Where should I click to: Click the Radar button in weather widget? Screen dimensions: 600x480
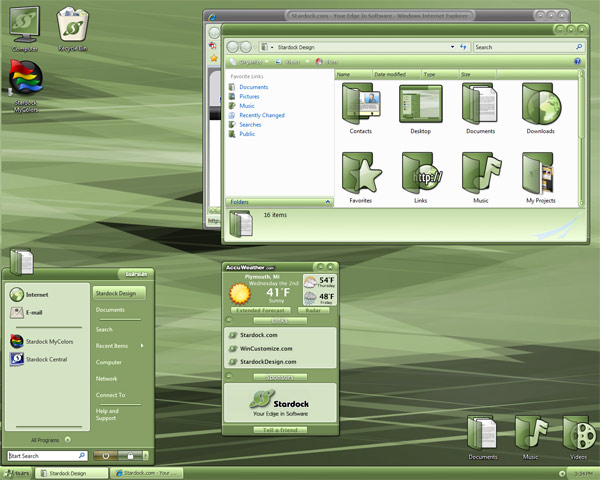click(313, 310)
